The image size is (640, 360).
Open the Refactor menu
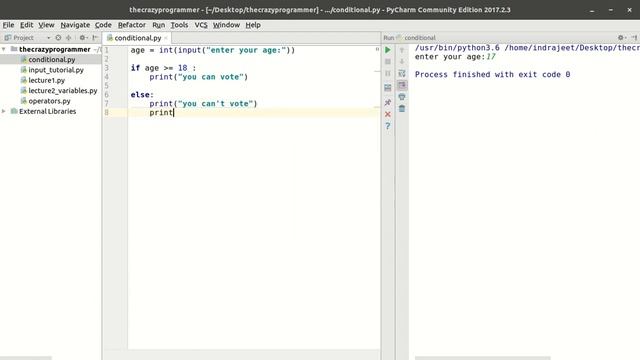131,25
